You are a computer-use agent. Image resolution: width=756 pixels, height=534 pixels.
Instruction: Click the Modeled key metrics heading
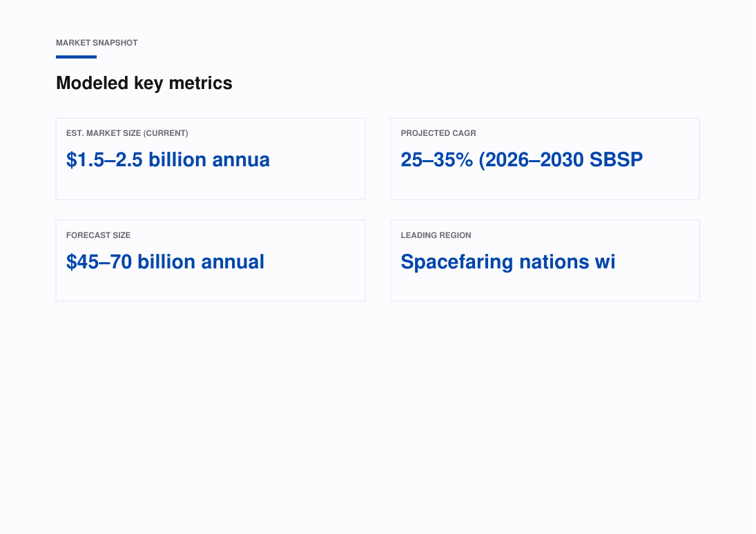point(144,83)
